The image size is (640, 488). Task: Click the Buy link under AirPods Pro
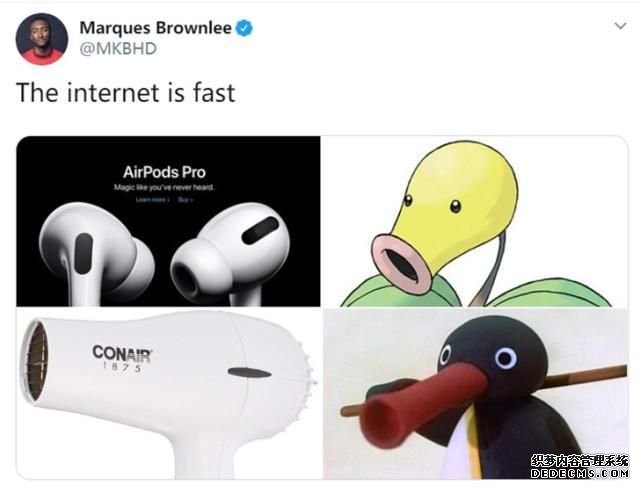coord(186,200)
